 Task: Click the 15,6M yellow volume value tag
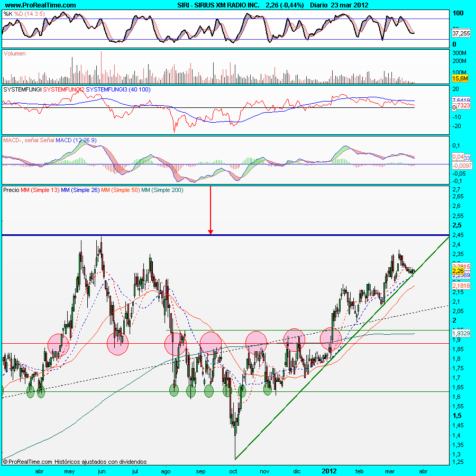pos(460,78)
